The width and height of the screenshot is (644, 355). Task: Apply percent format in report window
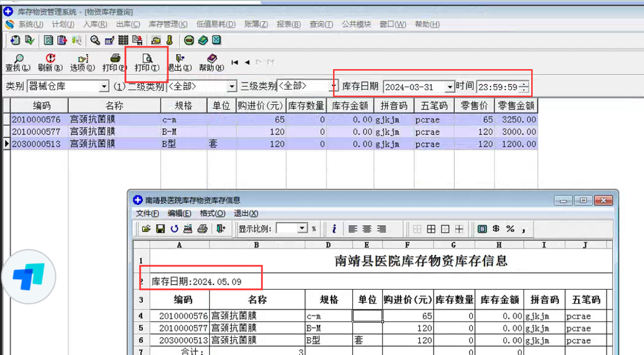[x=510, y=228]
